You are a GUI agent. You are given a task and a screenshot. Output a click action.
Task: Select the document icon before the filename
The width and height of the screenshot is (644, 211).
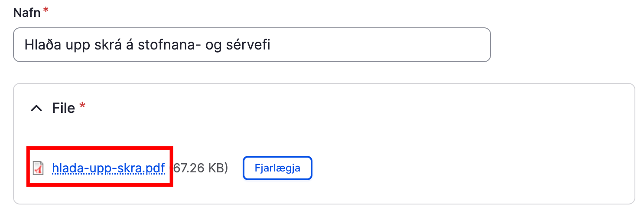pyautogui.click(x=39, y=168)
